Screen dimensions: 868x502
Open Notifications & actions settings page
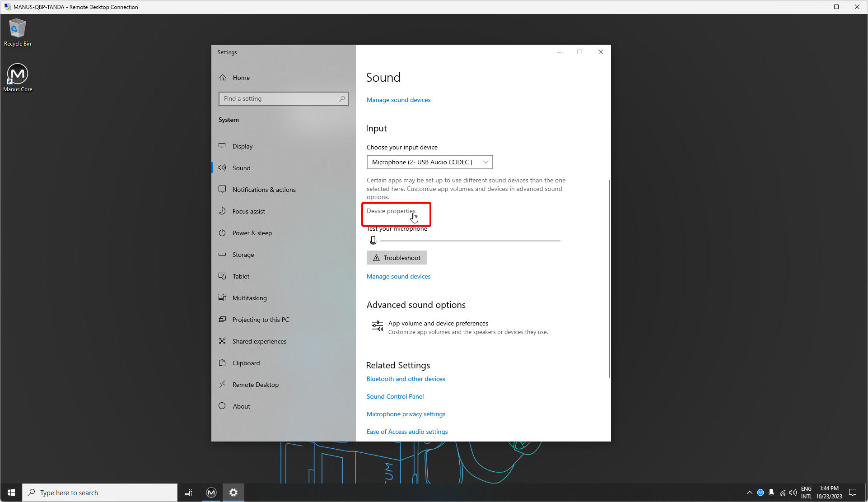(264, 190)
